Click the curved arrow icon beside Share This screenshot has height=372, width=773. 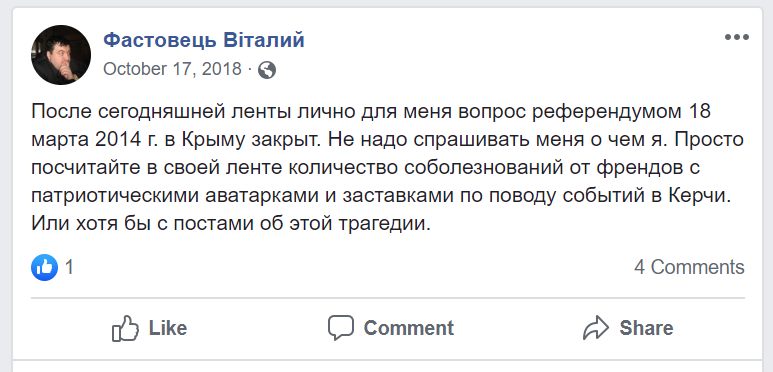[x=597, y=328]
